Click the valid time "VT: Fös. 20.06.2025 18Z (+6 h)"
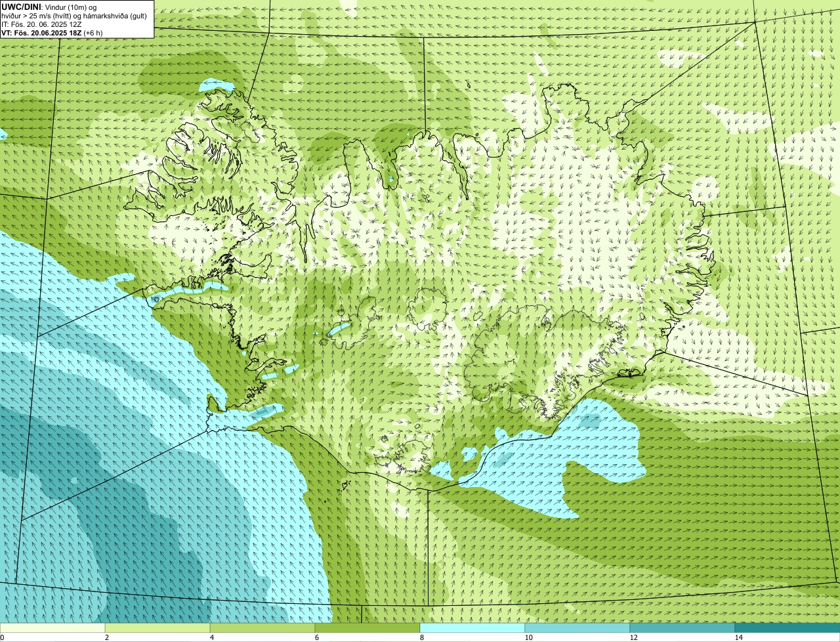 click(52, 32)
